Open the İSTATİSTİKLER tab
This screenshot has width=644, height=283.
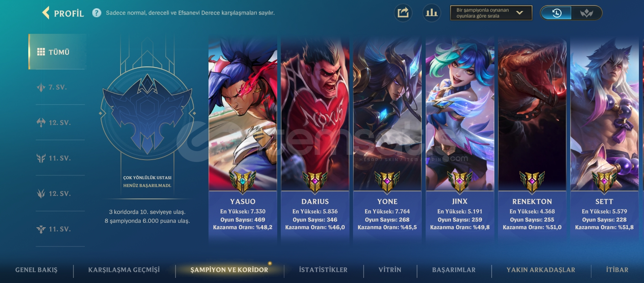pos(323,270)
